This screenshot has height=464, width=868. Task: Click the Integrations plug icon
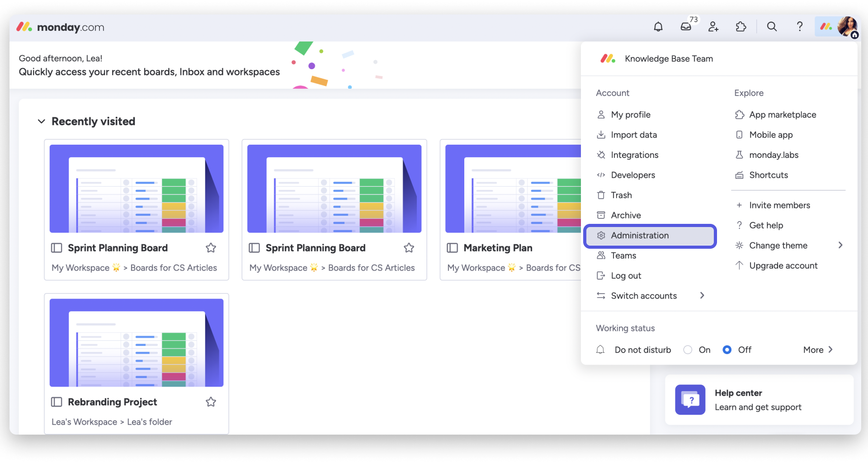(x=601, y=155)
